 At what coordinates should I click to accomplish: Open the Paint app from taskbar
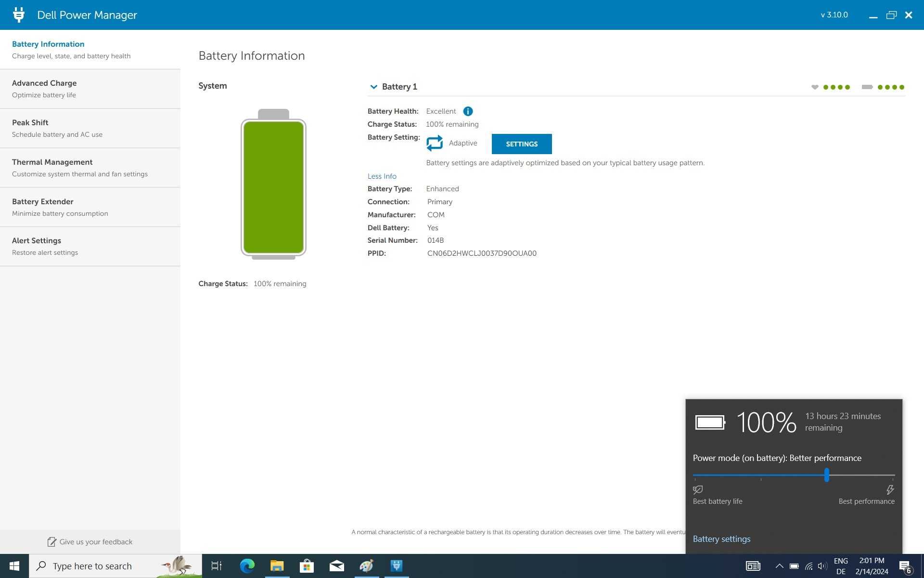366,566
